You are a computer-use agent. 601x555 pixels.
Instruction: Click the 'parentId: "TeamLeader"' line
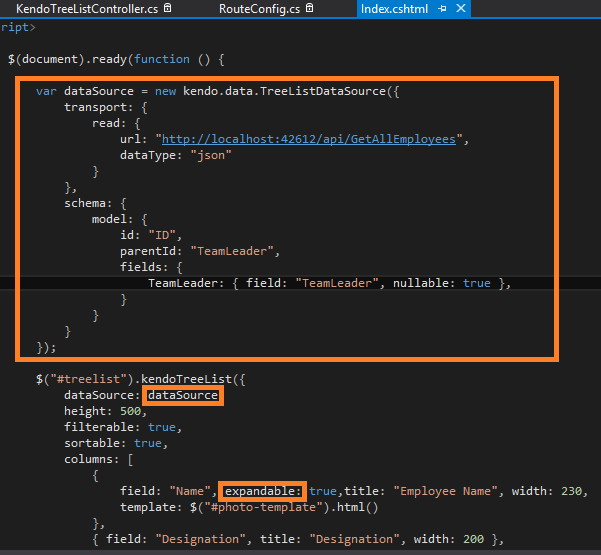pos(200,251)
